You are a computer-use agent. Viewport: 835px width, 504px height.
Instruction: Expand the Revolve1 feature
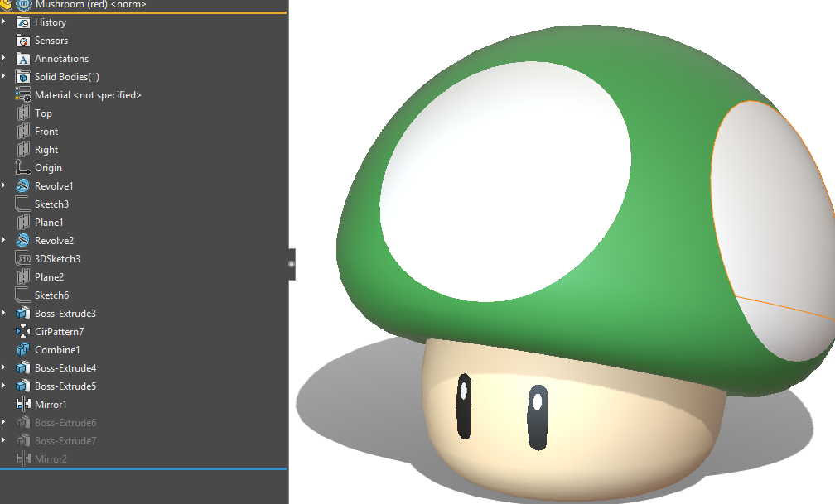(x=3, y=185)
